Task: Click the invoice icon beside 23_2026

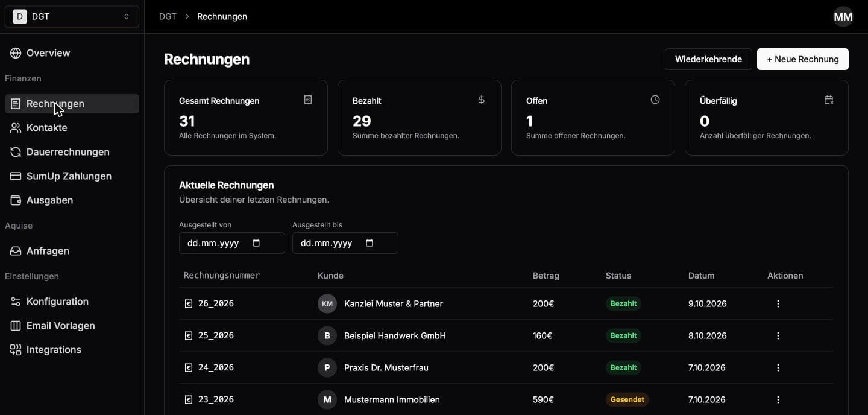Action: (x=189, y=399)
